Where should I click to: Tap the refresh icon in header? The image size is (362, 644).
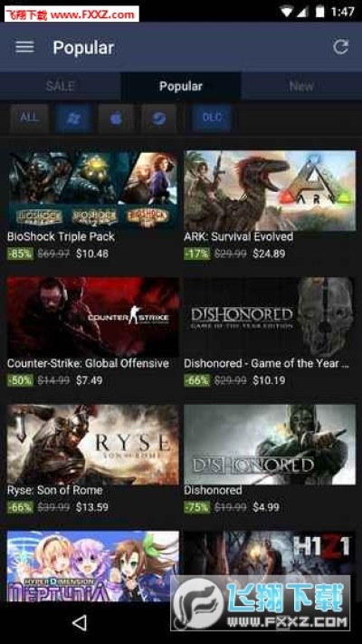tap(340, 47)
